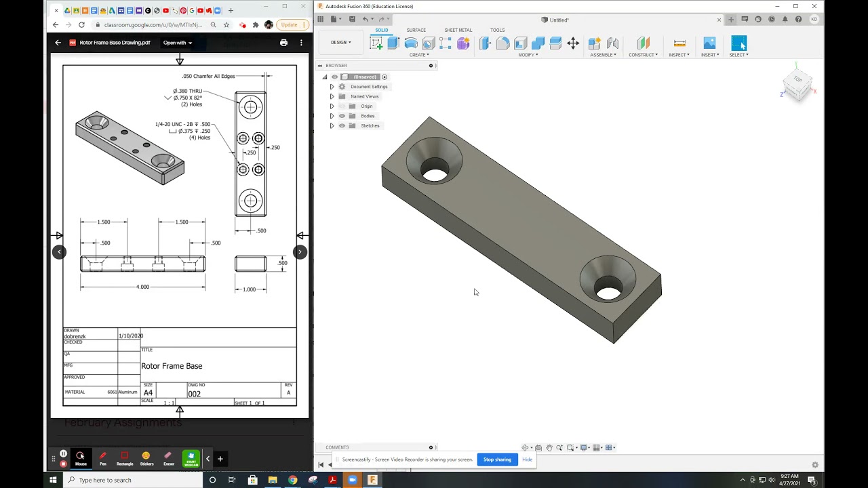Select the Insert Image tool
The width and height of the screenshot is (868, 488).
pyautogui.click(x=709, y=43)
